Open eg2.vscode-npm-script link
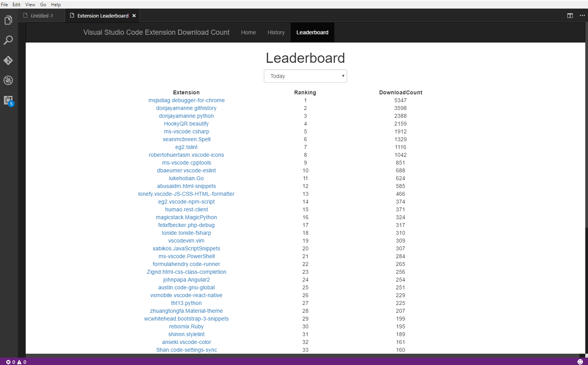The width and height of the screenshot is (588, 365). [186, 202]
